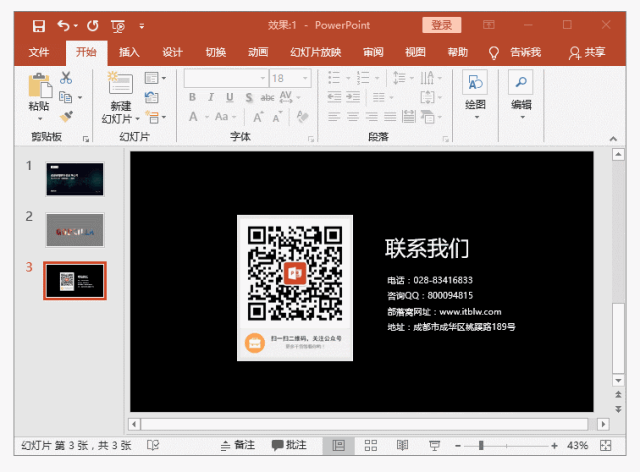Image resolution: width=640 pixels, height=472 pixels.
Task: Click the New Slide icon
Action: (120, 85)
